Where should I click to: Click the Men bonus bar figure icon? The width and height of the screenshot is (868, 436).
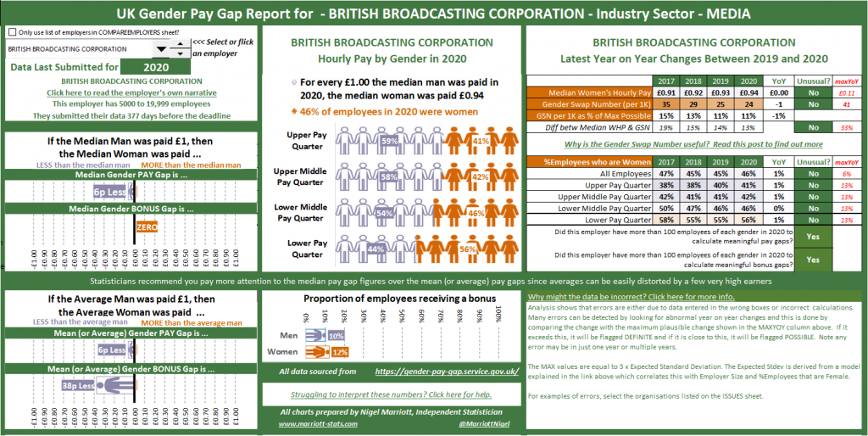coord(315,336)
